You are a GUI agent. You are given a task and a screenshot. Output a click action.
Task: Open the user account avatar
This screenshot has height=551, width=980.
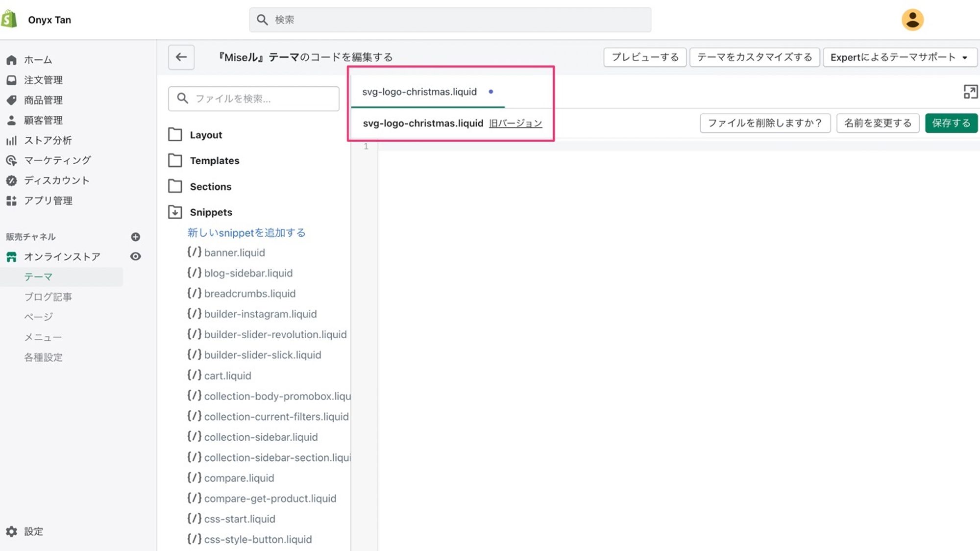click(x=912, y=20)
